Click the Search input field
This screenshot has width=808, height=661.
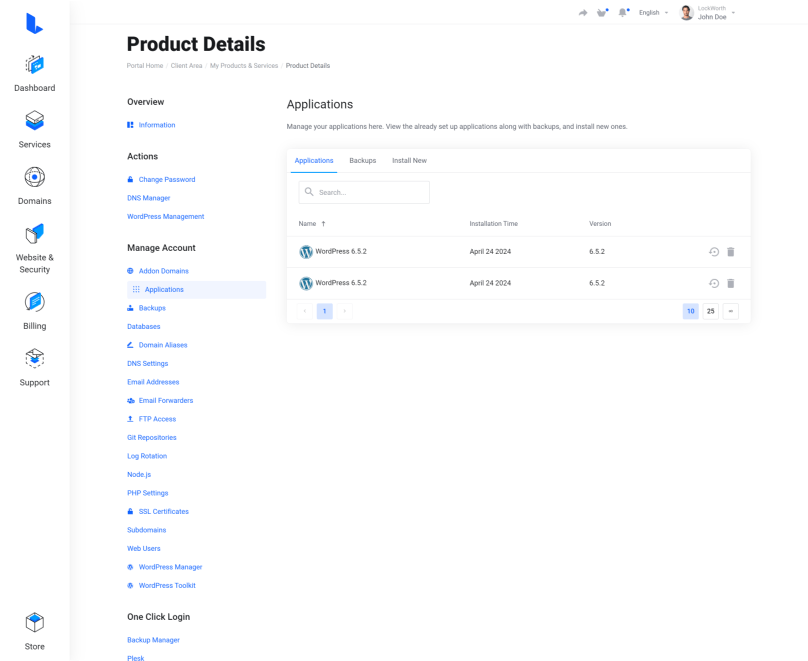pos(364,192)
